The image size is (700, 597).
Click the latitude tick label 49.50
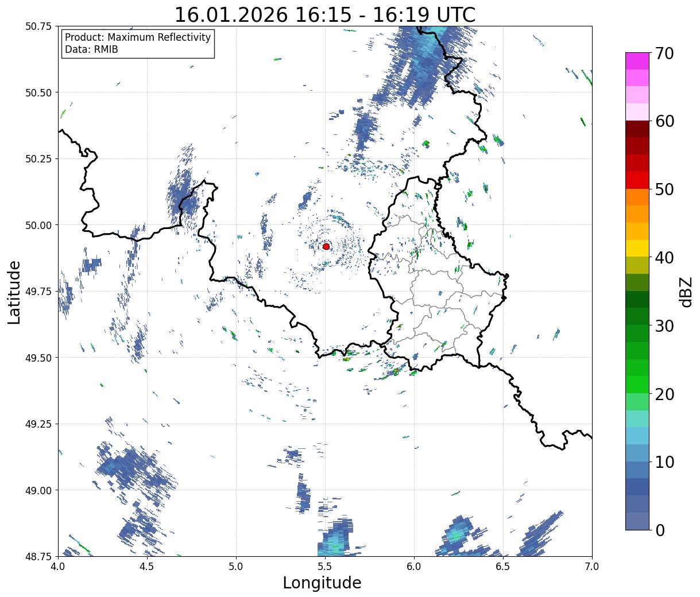(38, 358)
